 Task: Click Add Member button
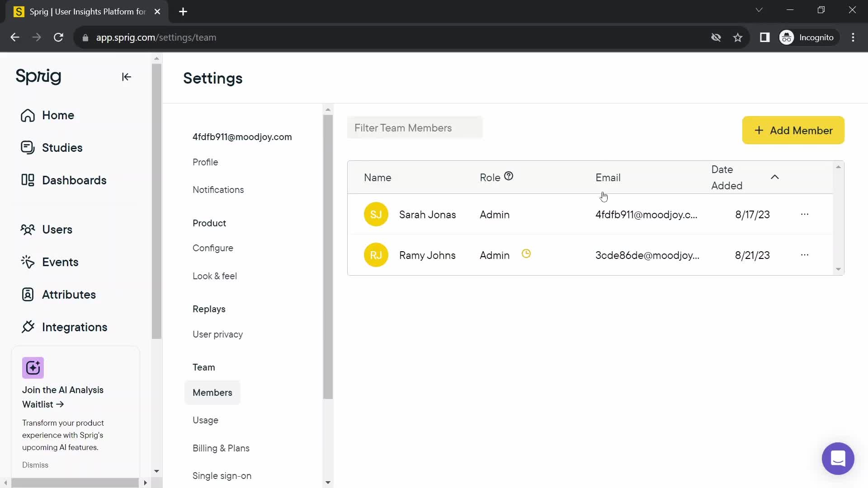[x=793, y=131]
